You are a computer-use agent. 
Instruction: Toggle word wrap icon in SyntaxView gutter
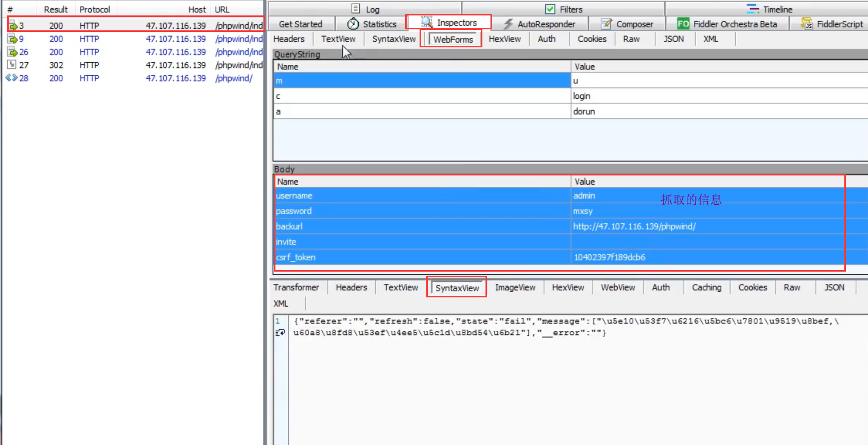[280, 333]
